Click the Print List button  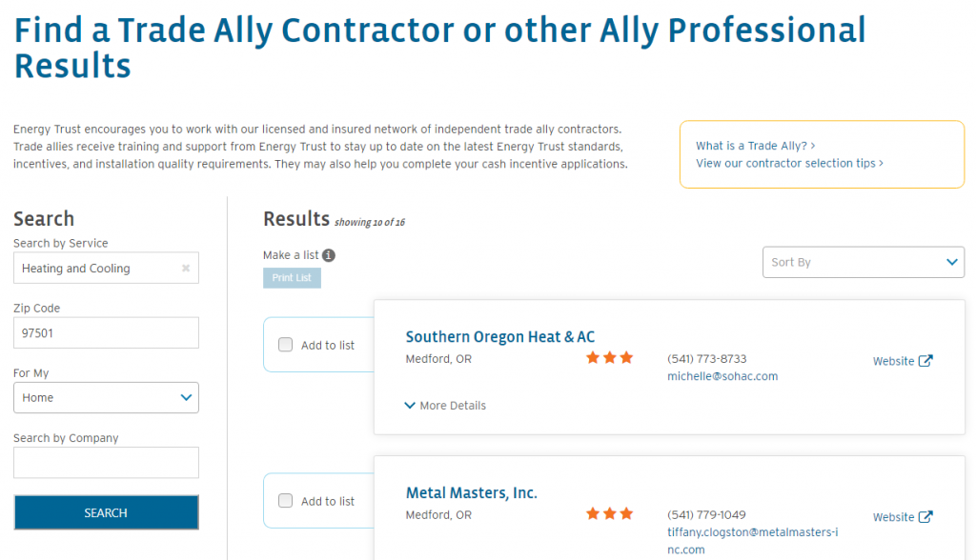pyautogui.click(x=292, y=278)
